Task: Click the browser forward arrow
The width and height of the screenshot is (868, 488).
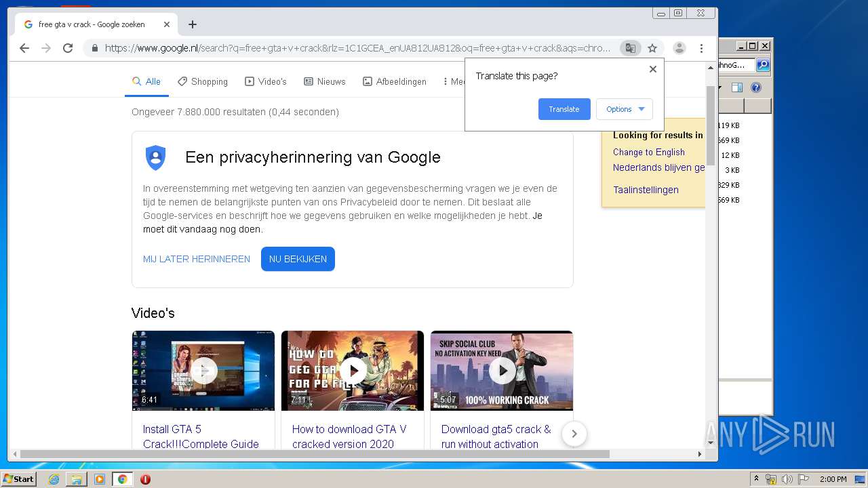Action: tap(46, 48)
